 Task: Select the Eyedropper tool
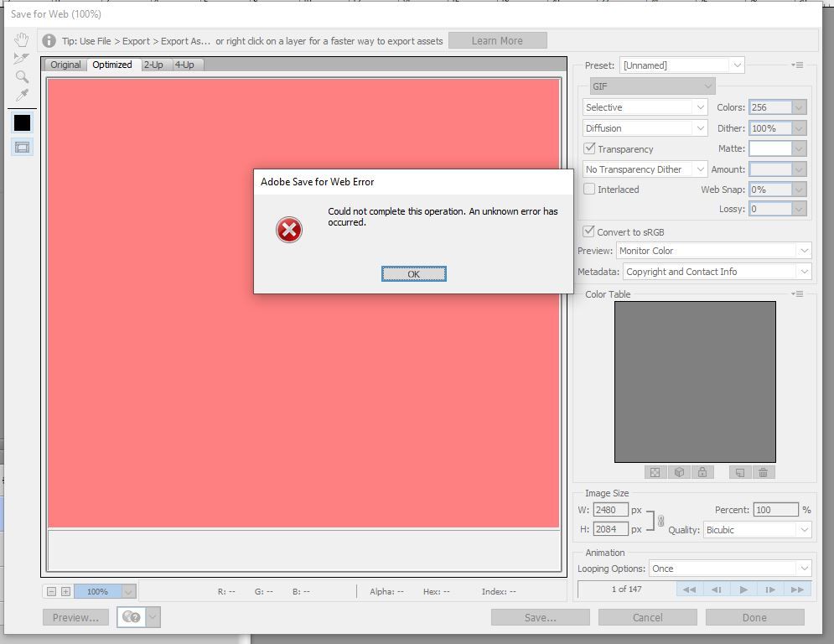coord(22,96)
